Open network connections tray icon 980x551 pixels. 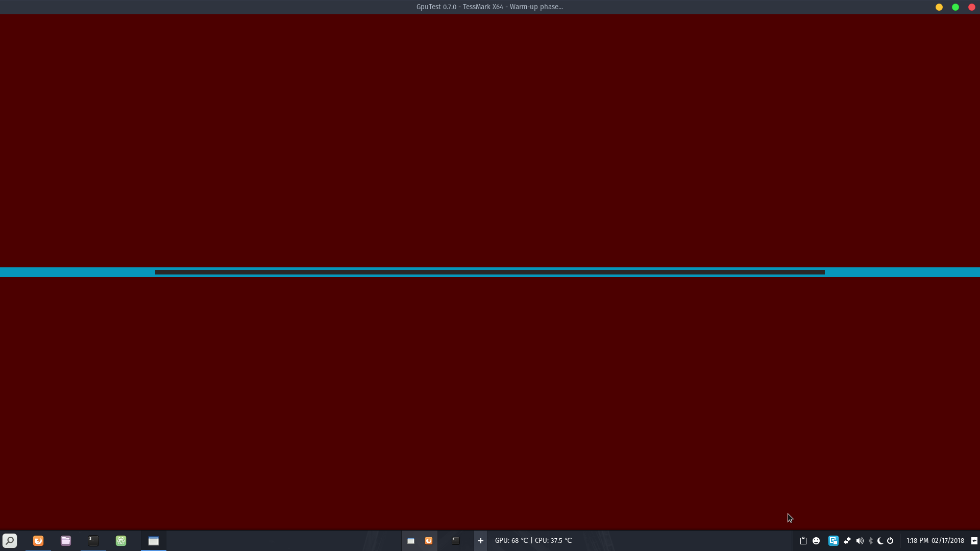pyautogui.click(x=847, y=541)
